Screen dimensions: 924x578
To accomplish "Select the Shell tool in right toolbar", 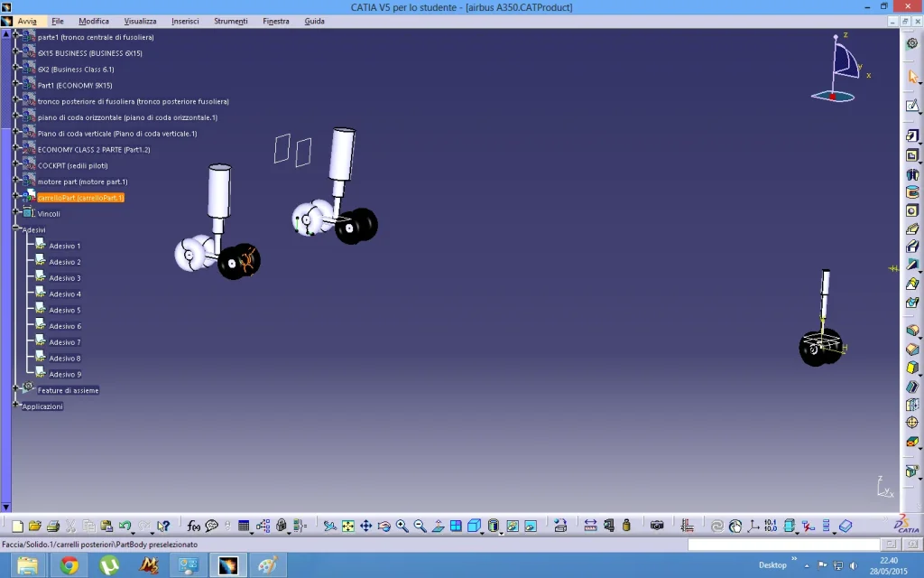I will click(x=912, y=387).
